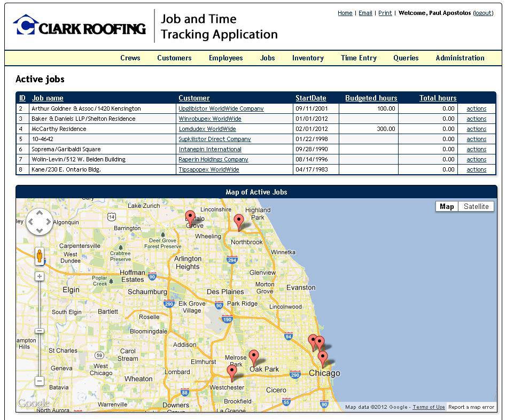506x420 pixels.
Task: Open actions for Wolin-Levin job
Action: coord(476,159)
